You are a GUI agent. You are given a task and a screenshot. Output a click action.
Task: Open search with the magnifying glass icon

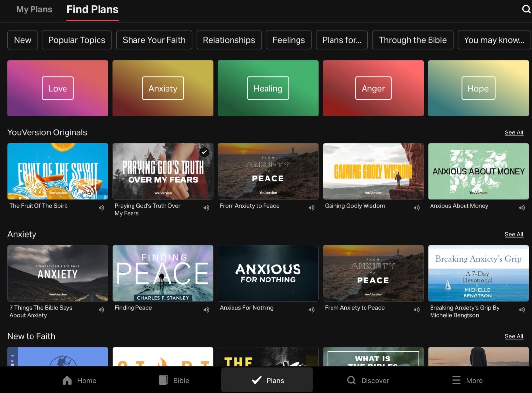[x=526, y=9]
